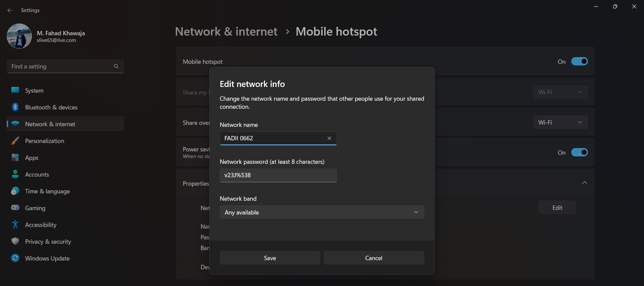
Task: Disable the Power saving toggle
Action: pos(579,152)
